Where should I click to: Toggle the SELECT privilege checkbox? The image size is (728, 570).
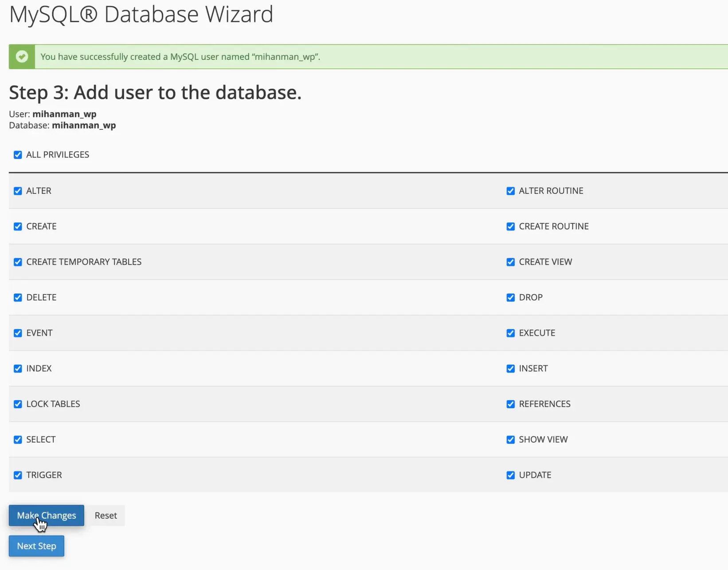[18, 440]
